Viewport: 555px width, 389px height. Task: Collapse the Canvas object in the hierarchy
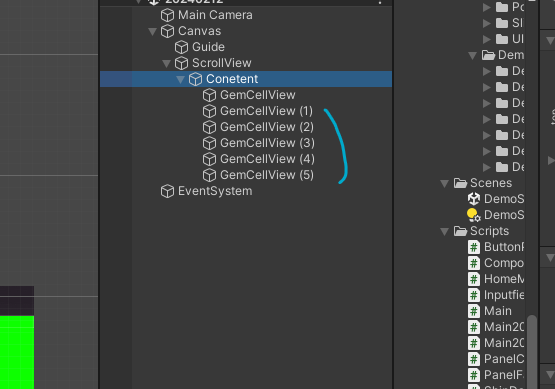[153, 32]
